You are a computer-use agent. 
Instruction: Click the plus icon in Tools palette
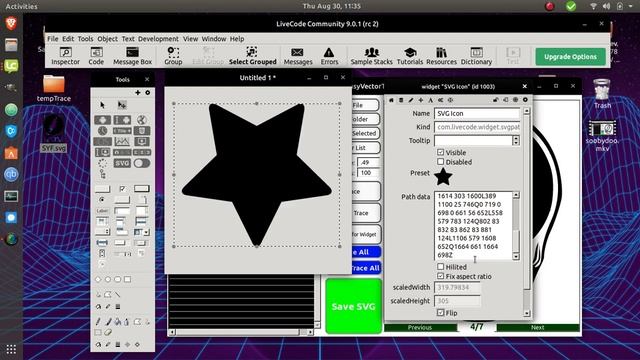pos(138,93)
